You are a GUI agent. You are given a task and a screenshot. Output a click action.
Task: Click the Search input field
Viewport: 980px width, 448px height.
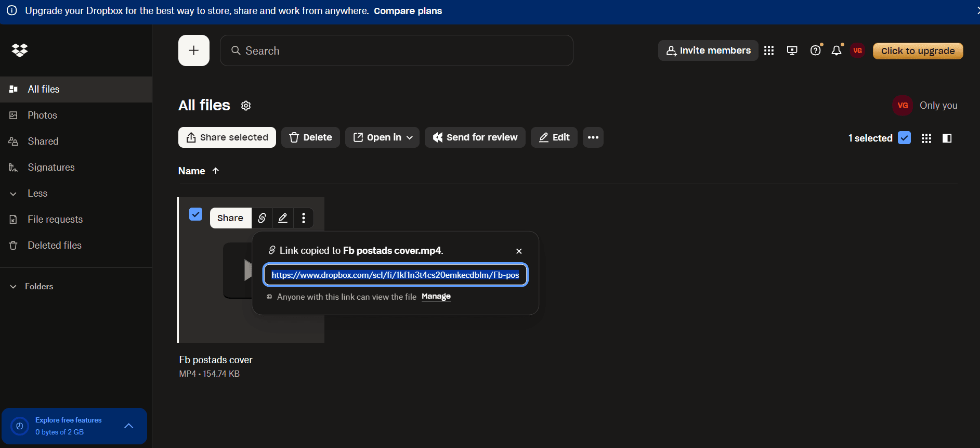[x=396, y=50]
